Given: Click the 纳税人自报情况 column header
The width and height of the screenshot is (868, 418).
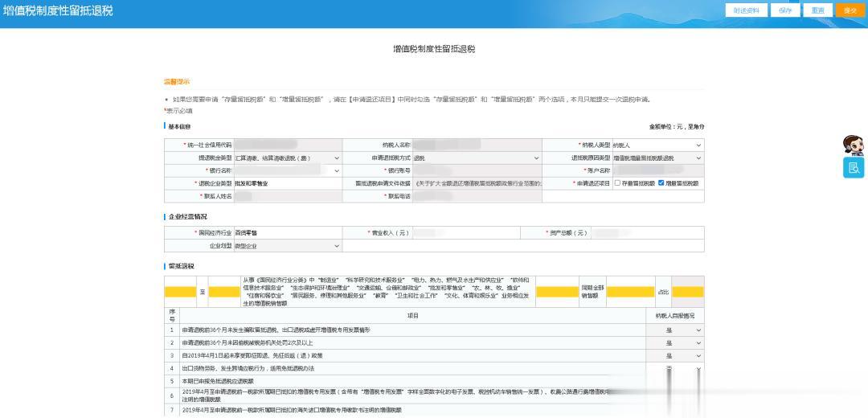Looking at the screenshot, I should pos(675,316).
